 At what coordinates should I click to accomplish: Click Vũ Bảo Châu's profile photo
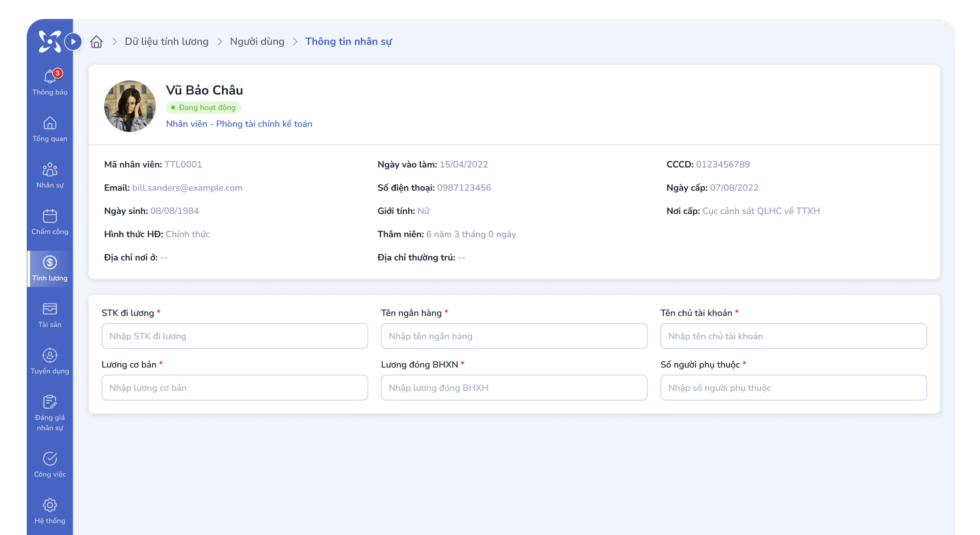[x=130, y=106]
